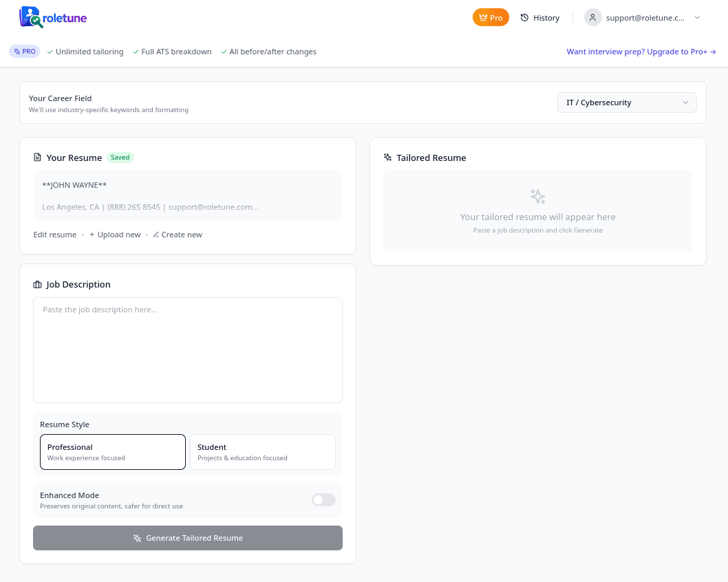Image resolution: width=728 pixels, height=582 pixels.
Task: Click the user avatar icon
Action: 593,18
